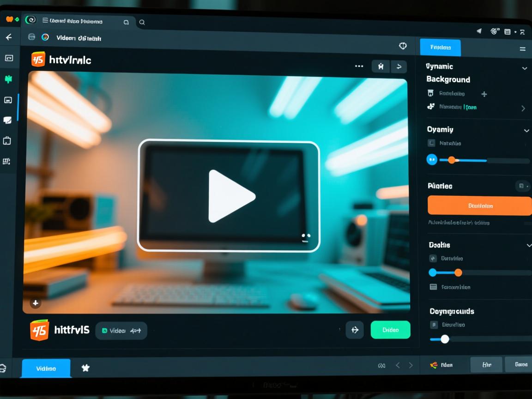
Task: Enable the Duration checkbox under Details
Action: click(x=432, y=258)
